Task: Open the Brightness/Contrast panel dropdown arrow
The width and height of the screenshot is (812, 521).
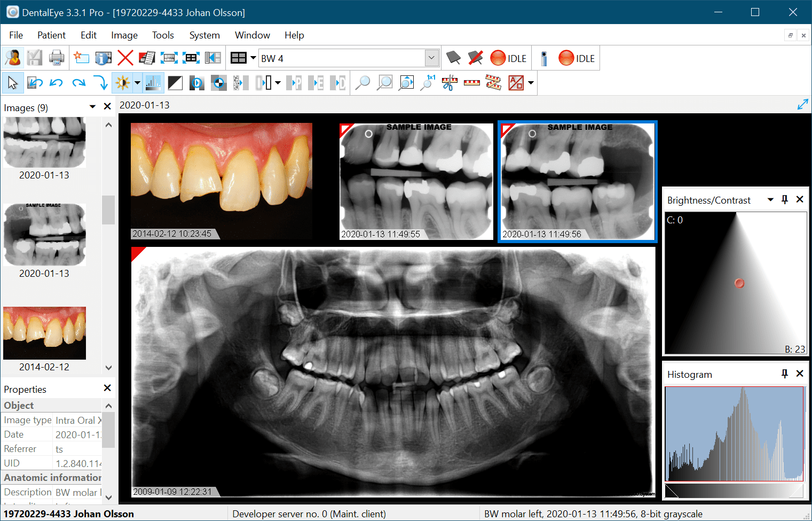Action: (x=770, y=199)
